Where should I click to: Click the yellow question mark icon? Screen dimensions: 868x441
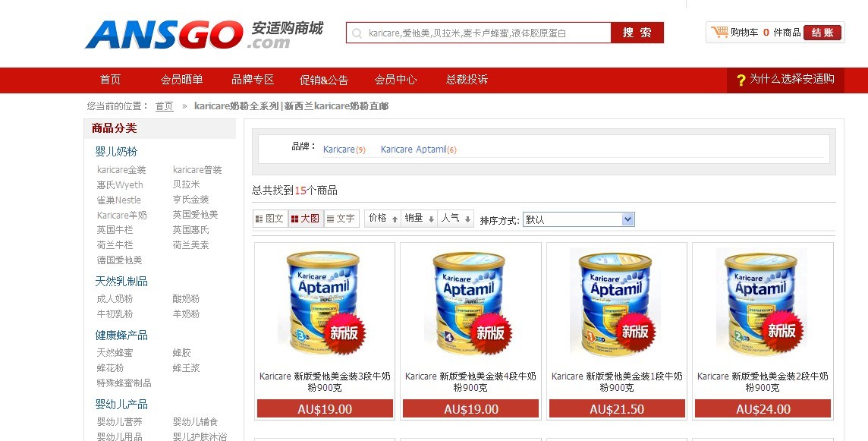pos(741,80)
